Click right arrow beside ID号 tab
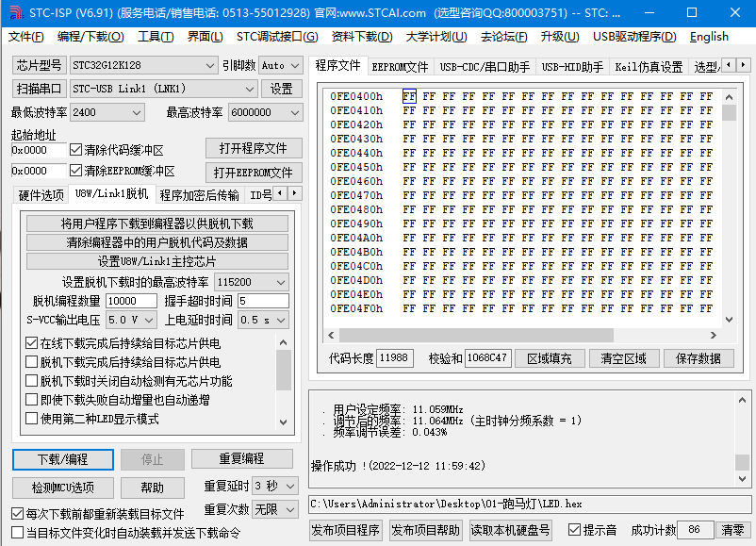 [293, 193]
